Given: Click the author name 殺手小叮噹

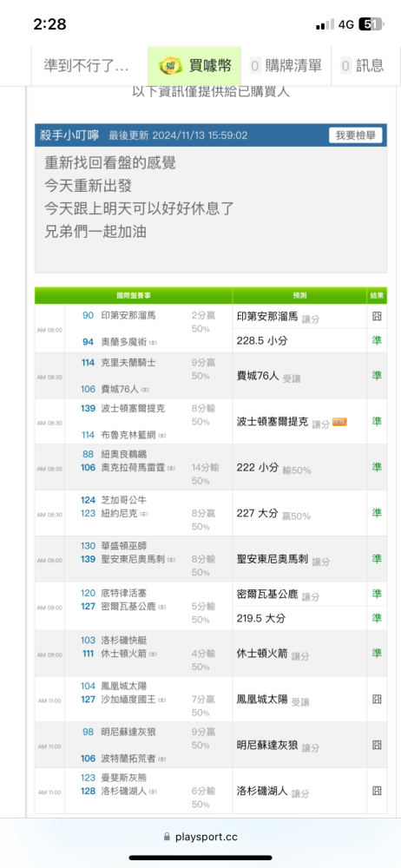Looking at the screenshot, I should (69, 135).
